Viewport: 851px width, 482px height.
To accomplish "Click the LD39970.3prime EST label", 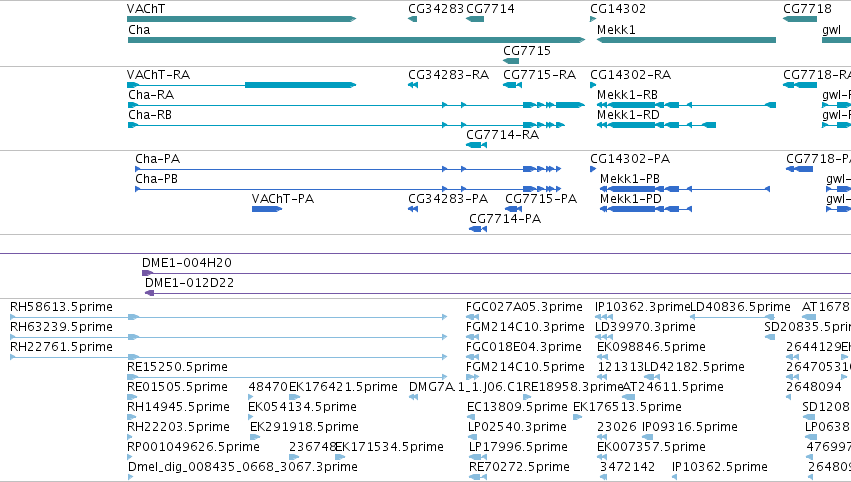I will (645, 327).
